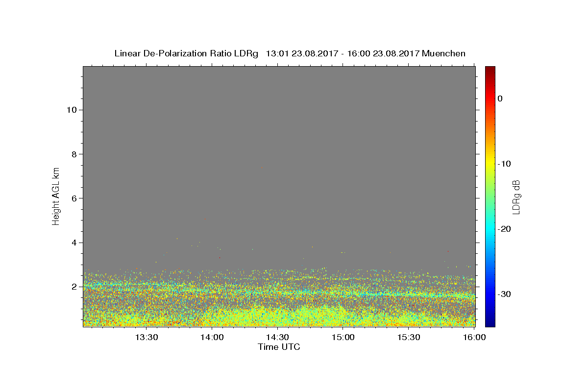Click the LDRg dB colorbar label
Screen dimensions: 588x392
pos(515,196)
